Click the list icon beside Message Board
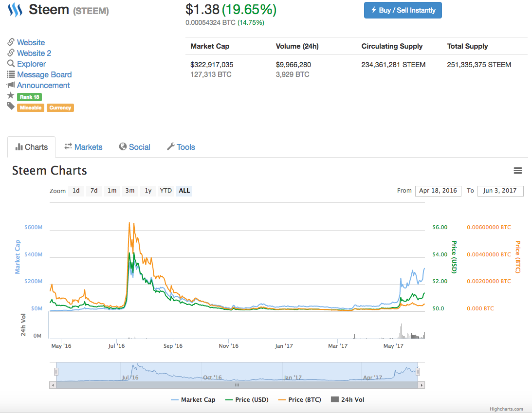532x413 pixels. coord(11,74)
